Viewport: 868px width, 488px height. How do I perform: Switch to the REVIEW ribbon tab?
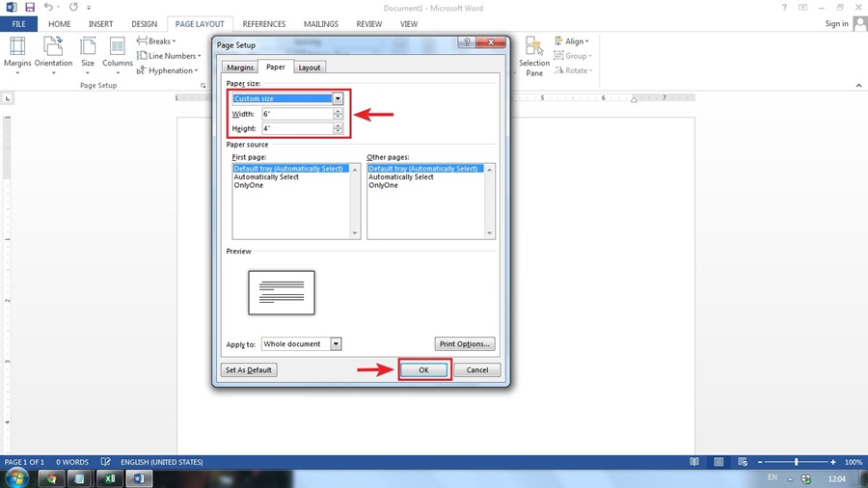(x=369, y=24)
